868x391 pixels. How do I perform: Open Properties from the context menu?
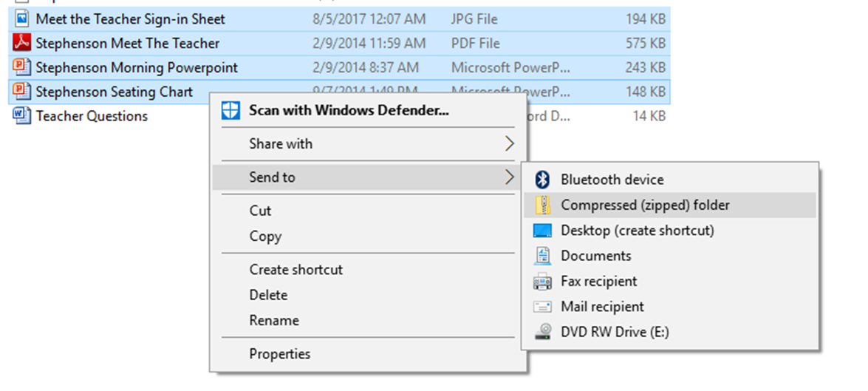(x=368, y=354)
